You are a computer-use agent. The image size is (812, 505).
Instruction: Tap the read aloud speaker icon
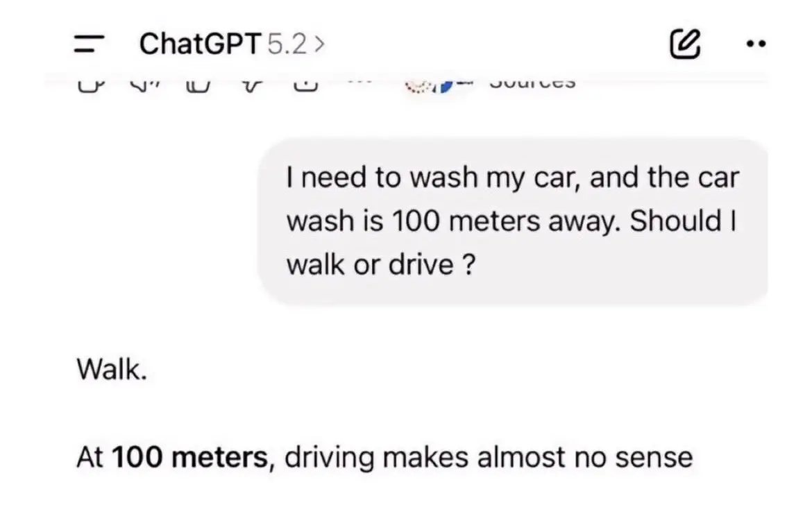point(143,85)
